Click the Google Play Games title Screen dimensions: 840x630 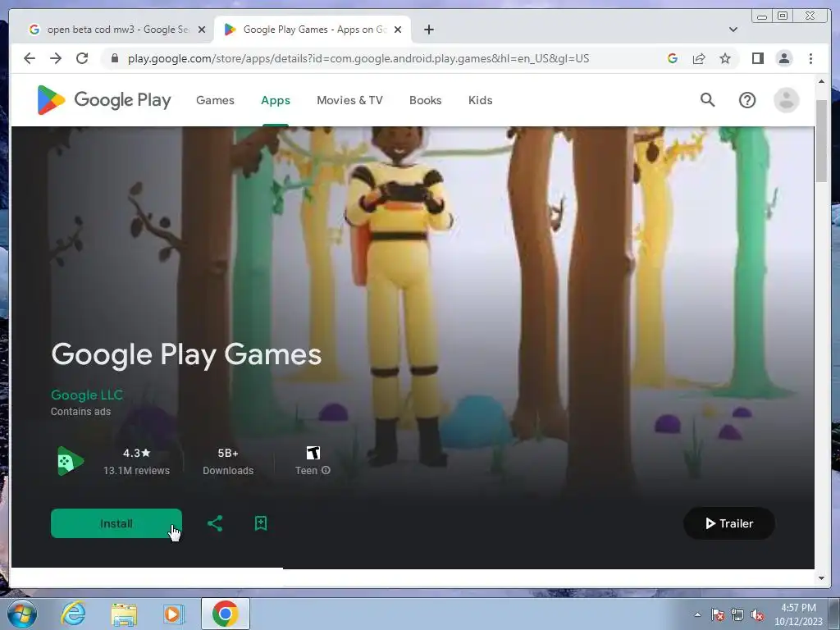pyautogui.click(x=186, y=354)
